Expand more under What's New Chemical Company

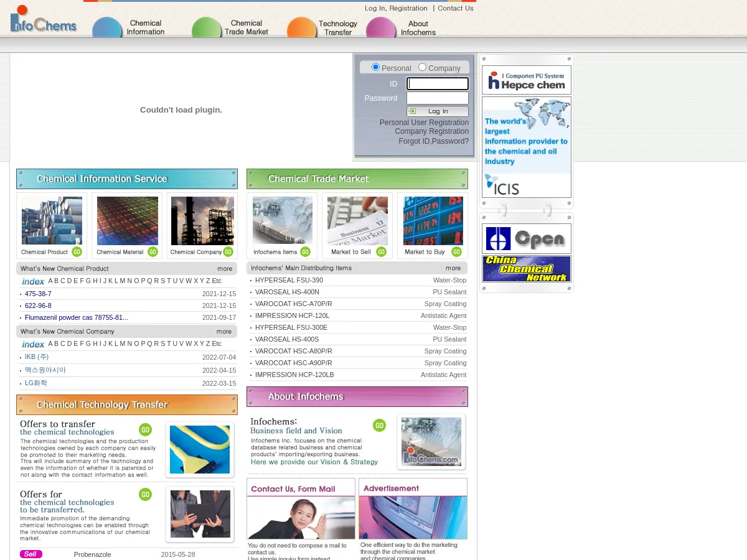[224, 332]
